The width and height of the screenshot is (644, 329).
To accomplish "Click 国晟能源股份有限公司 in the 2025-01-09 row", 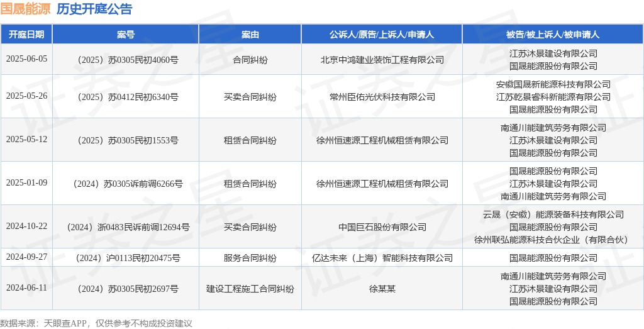I will coord(553,171).
